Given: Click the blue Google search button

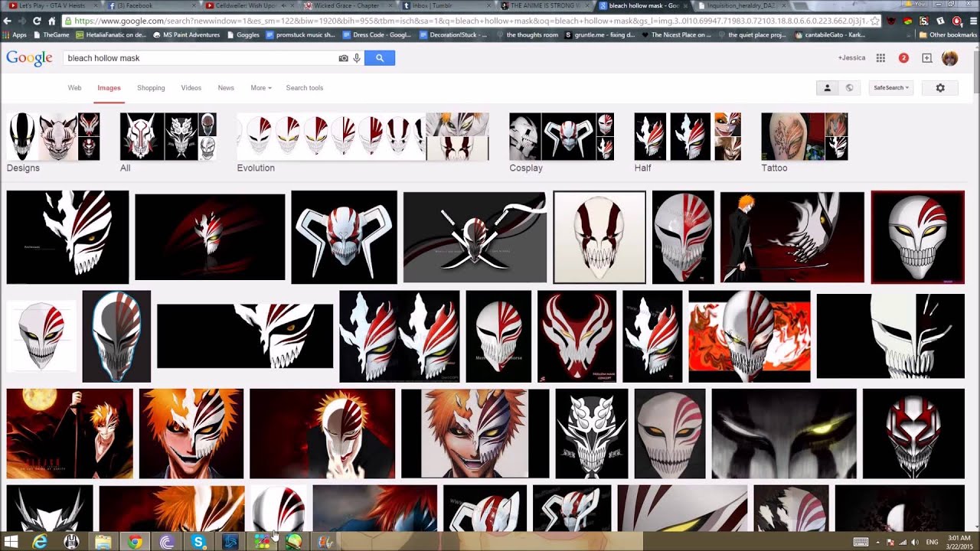Looking at the screenshot, I should tap(380, 58).
